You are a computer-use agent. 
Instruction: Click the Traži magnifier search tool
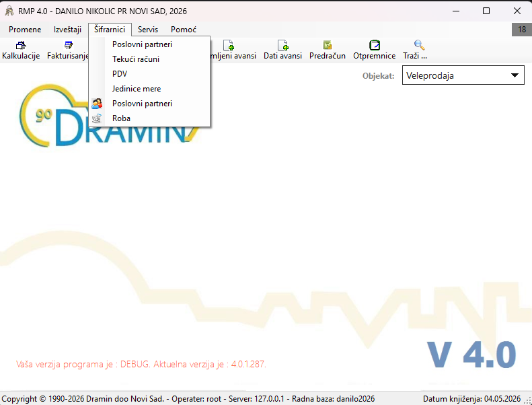415,50
